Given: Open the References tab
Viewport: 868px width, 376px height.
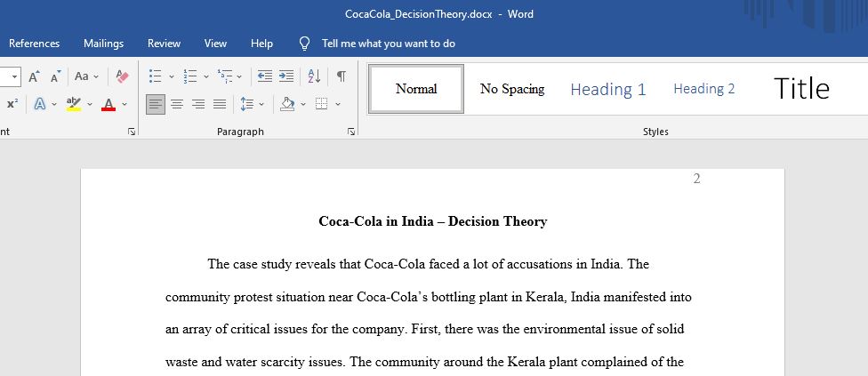Looking at the screenshot, I should click(35, 44).
